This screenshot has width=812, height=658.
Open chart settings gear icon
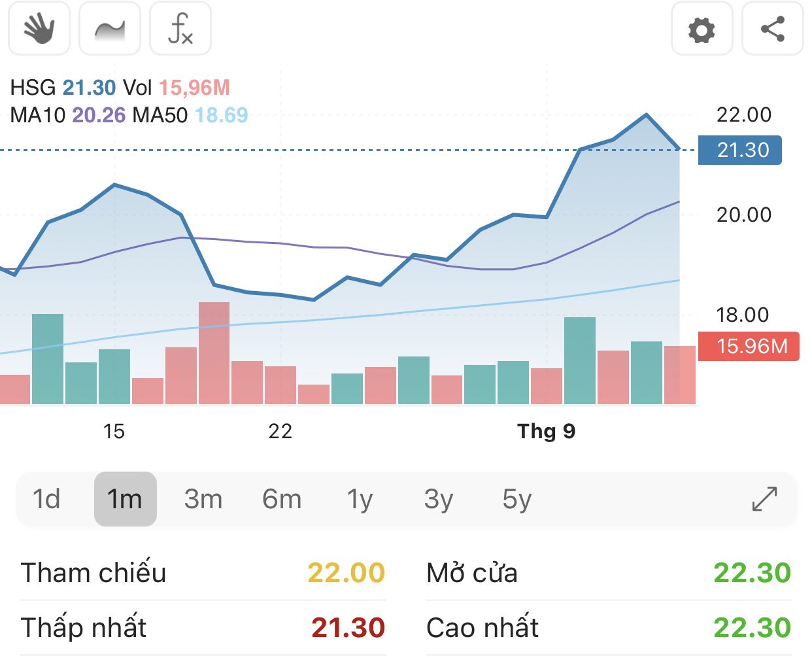(x=702, y=29)
